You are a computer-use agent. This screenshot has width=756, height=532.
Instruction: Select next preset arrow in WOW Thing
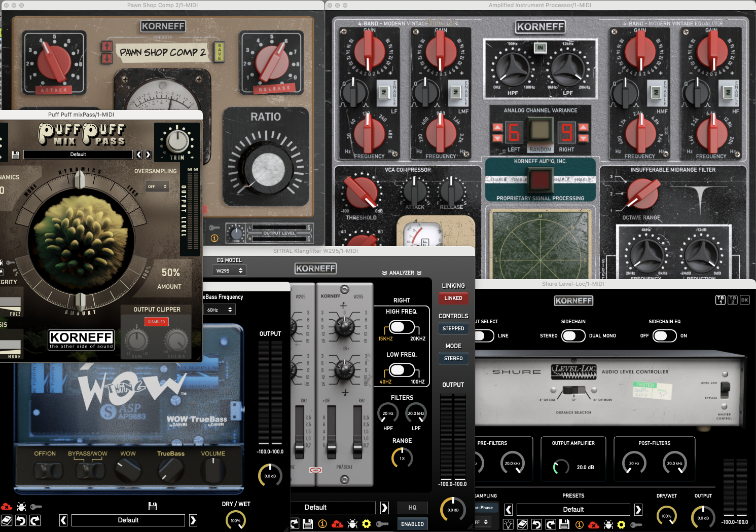[193, 520]
